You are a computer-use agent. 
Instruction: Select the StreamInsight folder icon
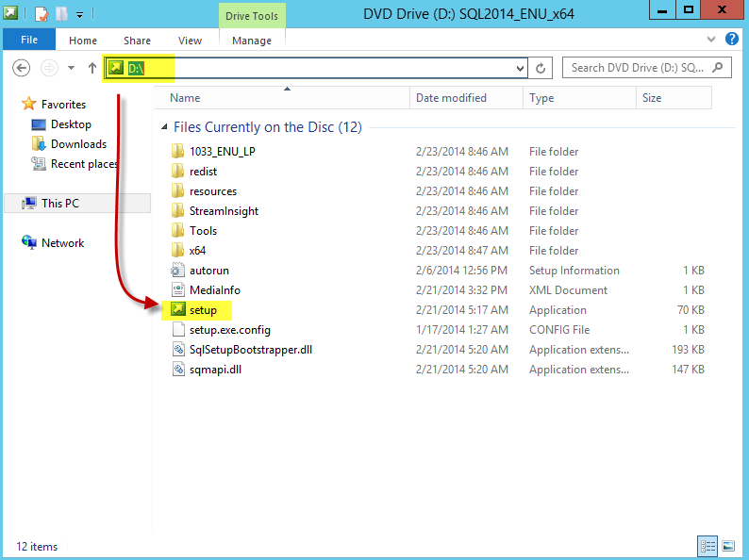click(177, 210)
